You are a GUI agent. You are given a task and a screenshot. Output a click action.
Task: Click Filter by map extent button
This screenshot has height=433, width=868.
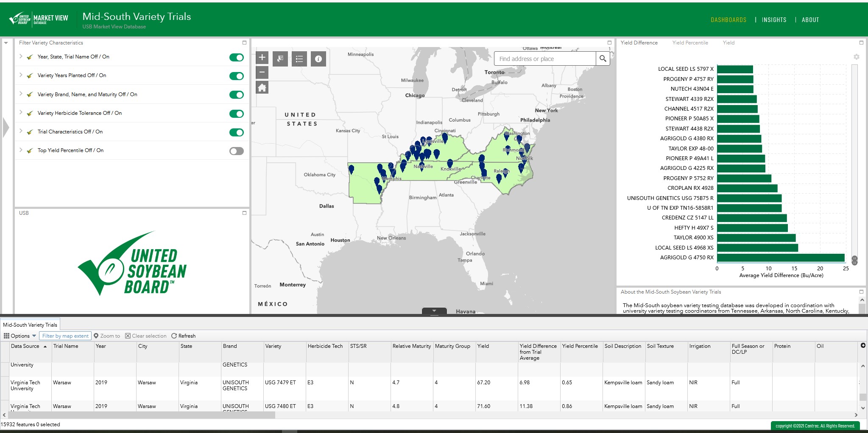(65, 336)
